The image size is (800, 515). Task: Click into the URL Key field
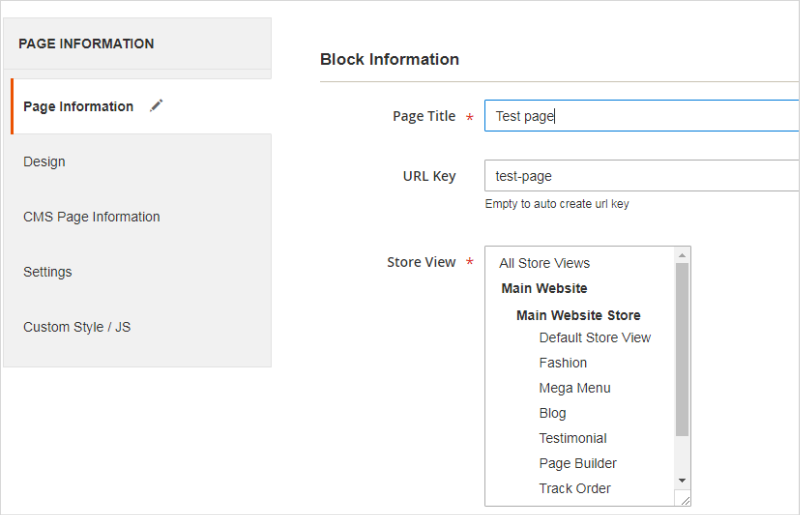pos(640,176)
